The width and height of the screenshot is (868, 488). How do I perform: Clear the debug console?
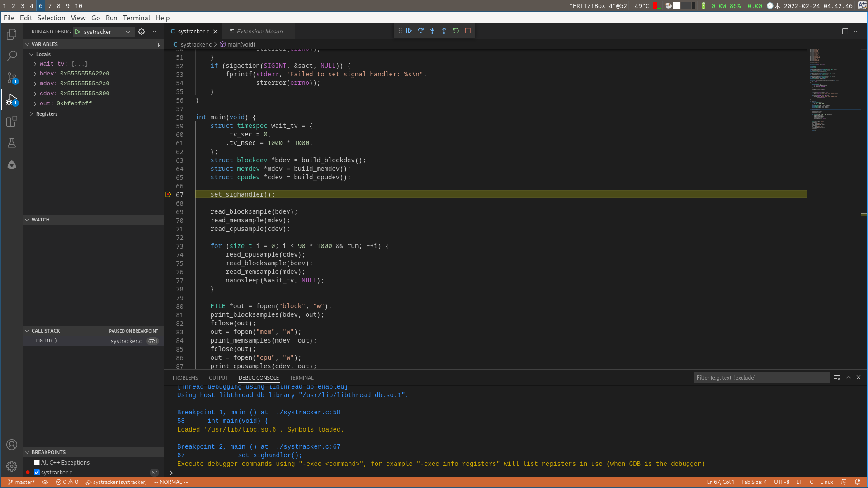[x=837, y=378]
